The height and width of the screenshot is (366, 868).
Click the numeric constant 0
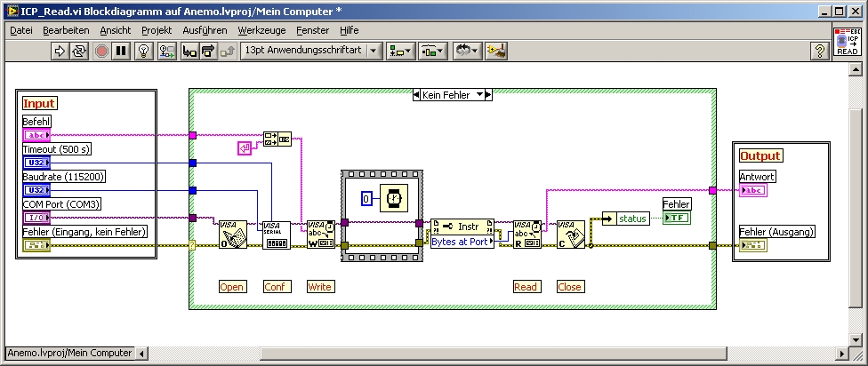(x=366, y=198)
